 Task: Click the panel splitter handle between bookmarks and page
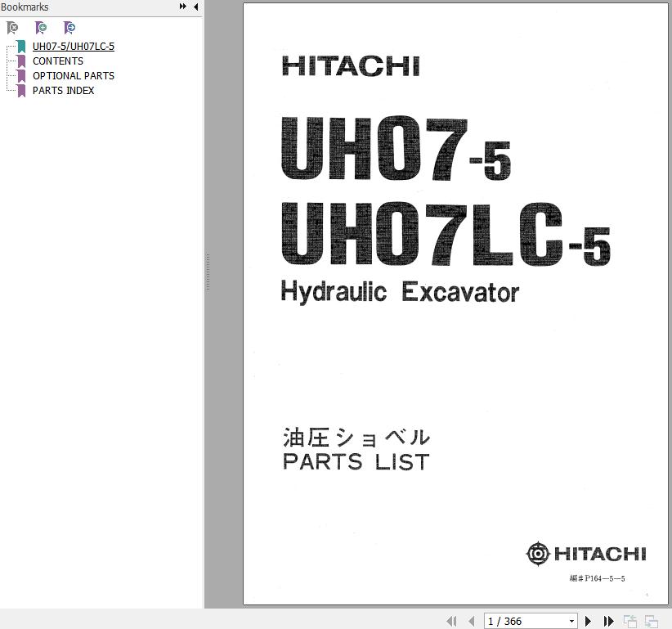pyautogui.click(x=208, y=272)
